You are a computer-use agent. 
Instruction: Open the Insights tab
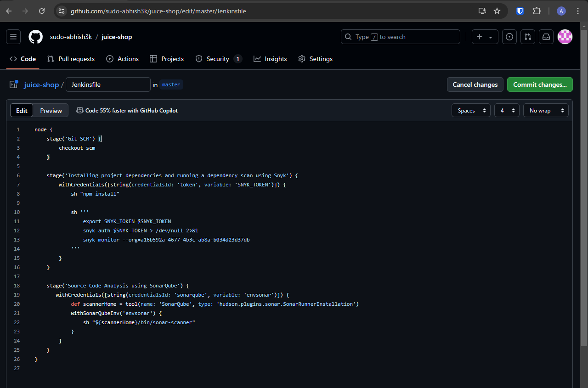270,59
